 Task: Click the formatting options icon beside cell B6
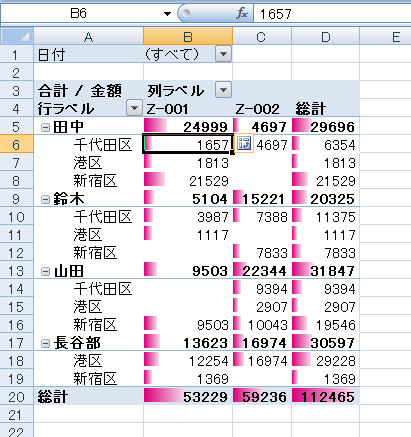[244, 144]
